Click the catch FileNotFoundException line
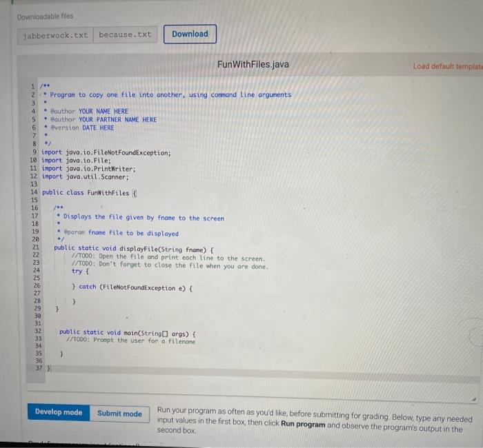483x448 pixels. [x=132, y=287]
